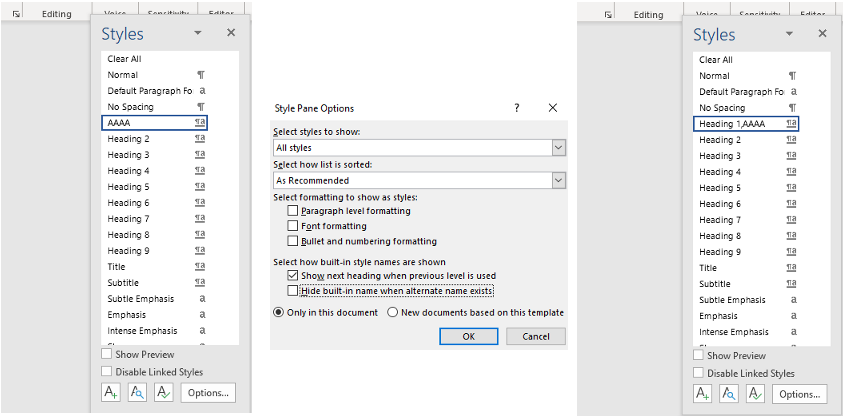Enable Bullet and numbering formatting checkbox
This screenshot has height=416, width=843.
[x=292, y=241]
